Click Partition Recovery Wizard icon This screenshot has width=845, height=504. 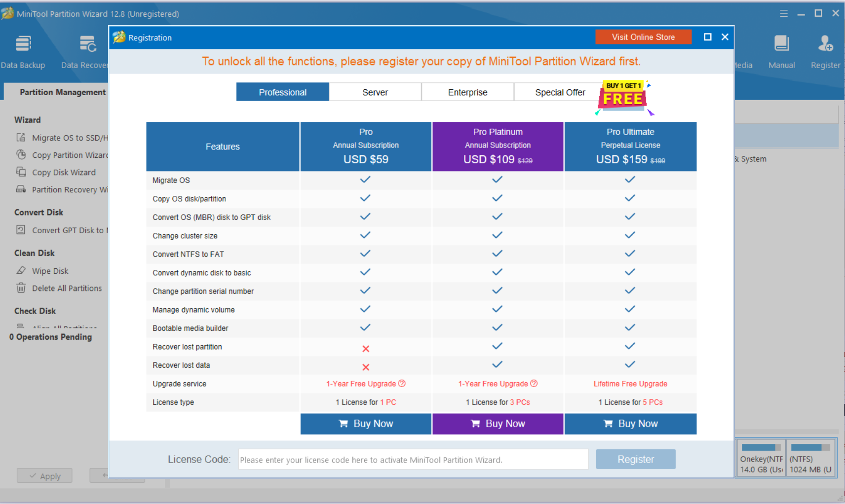point(21,189)
